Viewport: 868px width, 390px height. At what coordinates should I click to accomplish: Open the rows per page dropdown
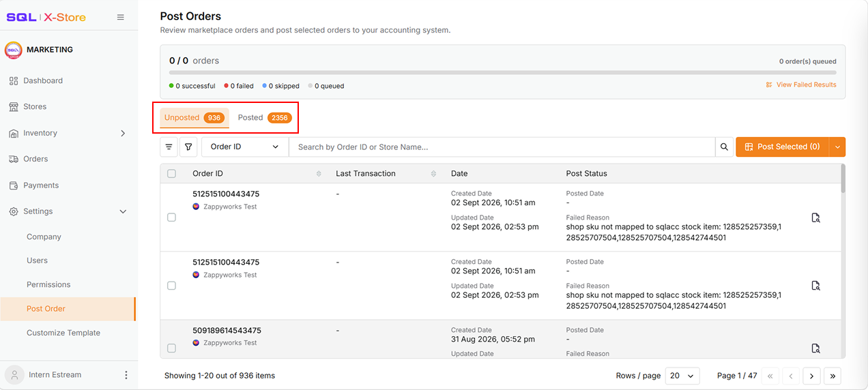(x=682, y=376)
